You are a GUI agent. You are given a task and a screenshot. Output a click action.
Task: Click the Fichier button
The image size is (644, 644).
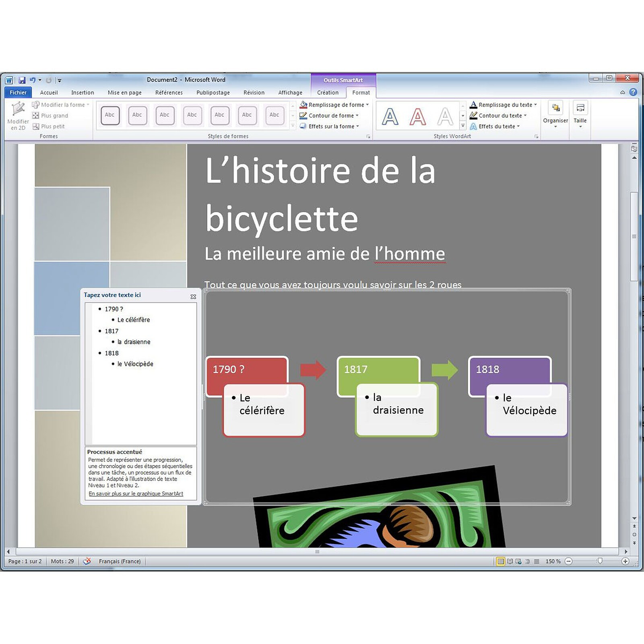18,93
